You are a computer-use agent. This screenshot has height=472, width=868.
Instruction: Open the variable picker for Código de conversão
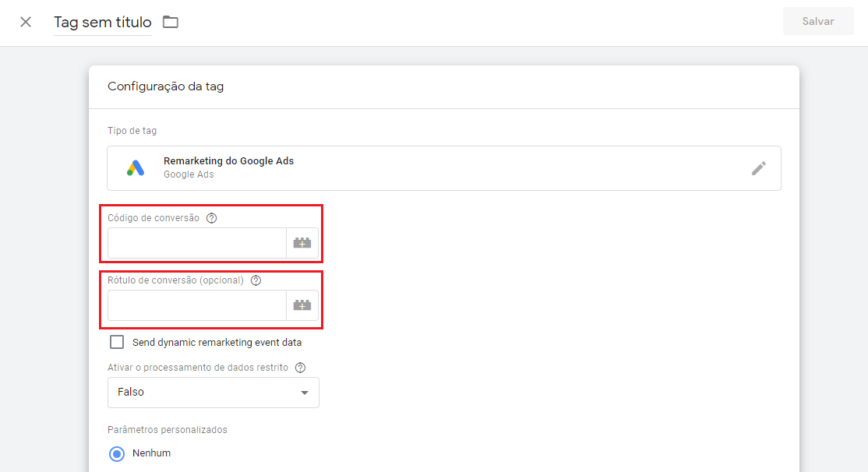pos(303,243)
